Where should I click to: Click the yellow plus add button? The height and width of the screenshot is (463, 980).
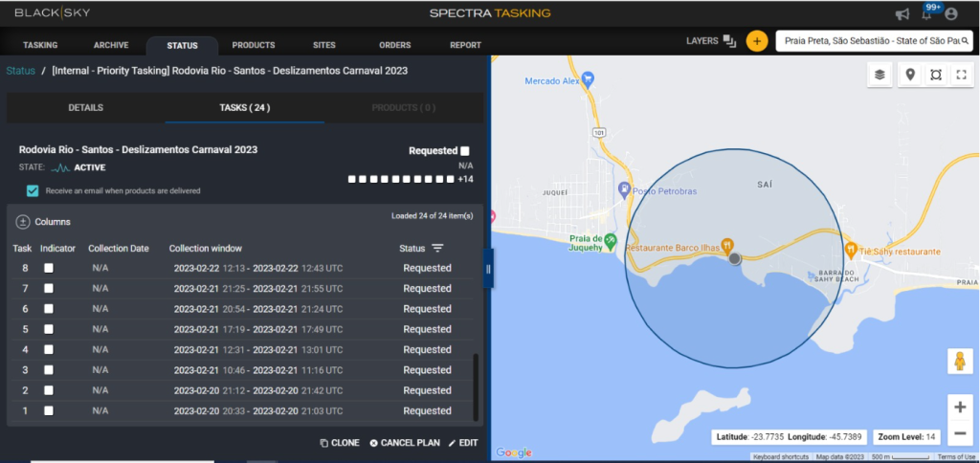[x=757, y=41]
